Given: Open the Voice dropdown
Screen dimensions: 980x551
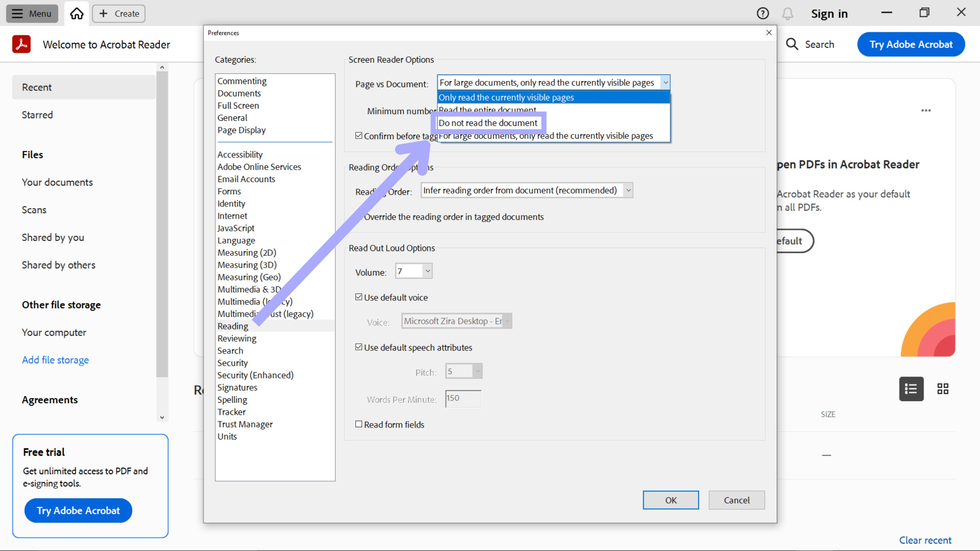Looking at the screenshot, I should (457, 321).
